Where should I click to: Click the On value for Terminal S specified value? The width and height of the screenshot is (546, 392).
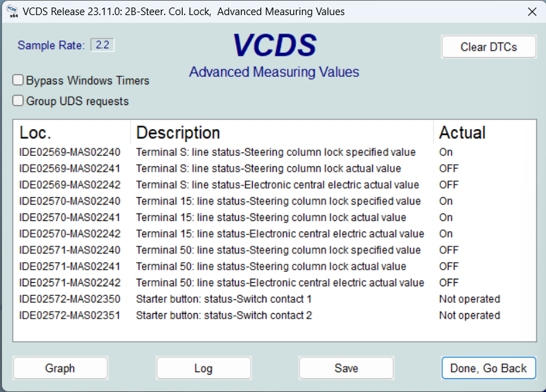click(446, 152)
